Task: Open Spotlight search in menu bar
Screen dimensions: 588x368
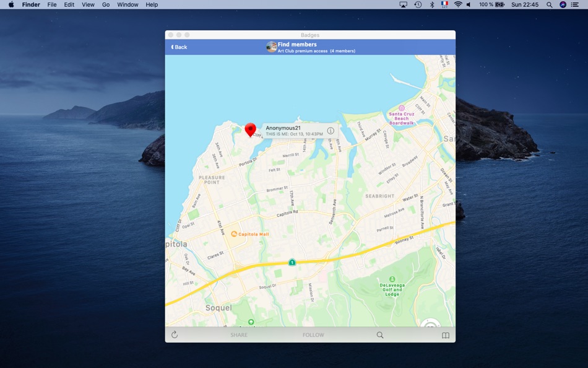Action: tap(550, 4)
